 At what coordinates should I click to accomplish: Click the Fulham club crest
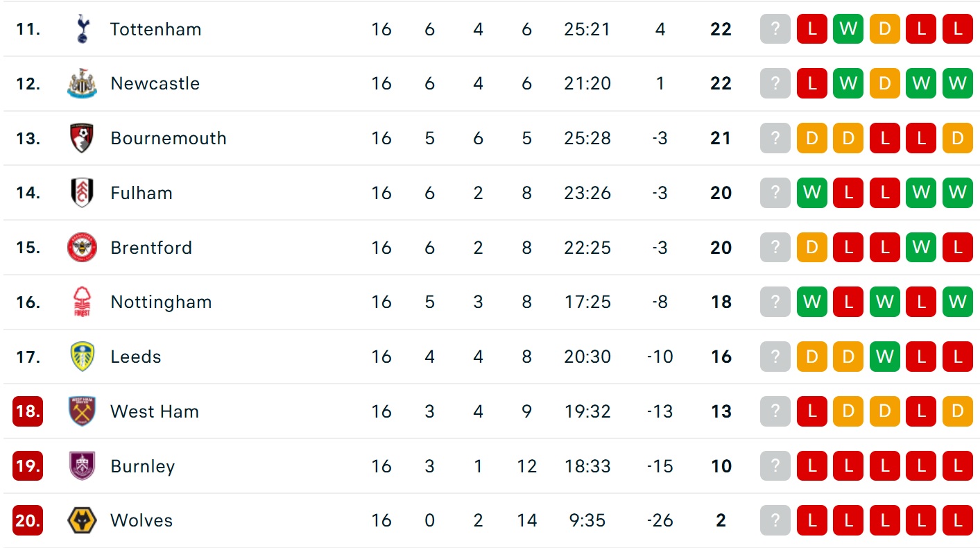coord(83,193)
